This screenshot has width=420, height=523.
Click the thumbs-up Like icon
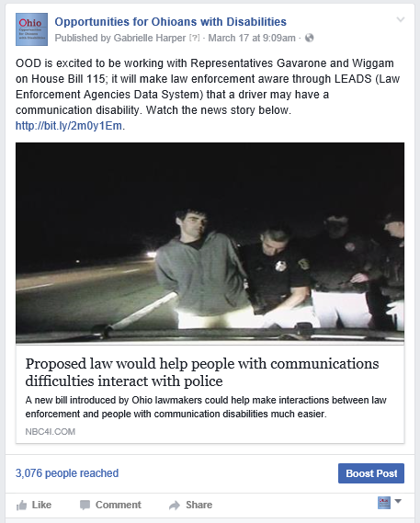tap(21, 505)
